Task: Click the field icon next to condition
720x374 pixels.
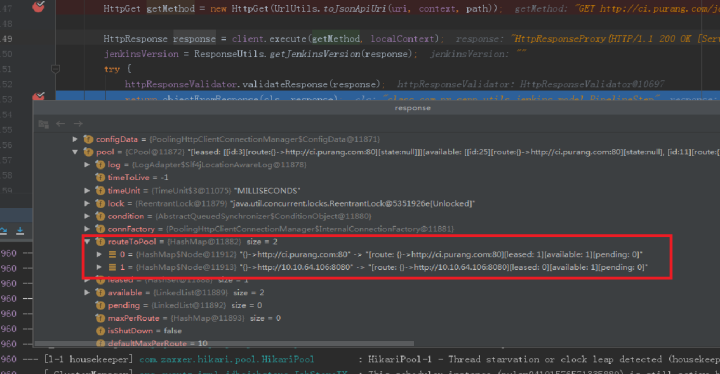Action: (x=100, y=216)
